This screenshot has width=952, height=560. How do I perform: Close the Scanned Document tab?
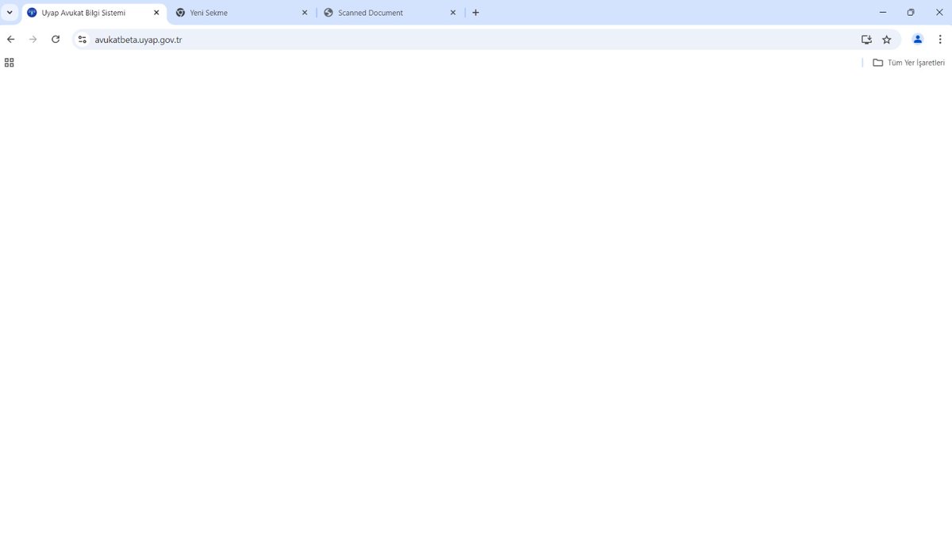453,13
